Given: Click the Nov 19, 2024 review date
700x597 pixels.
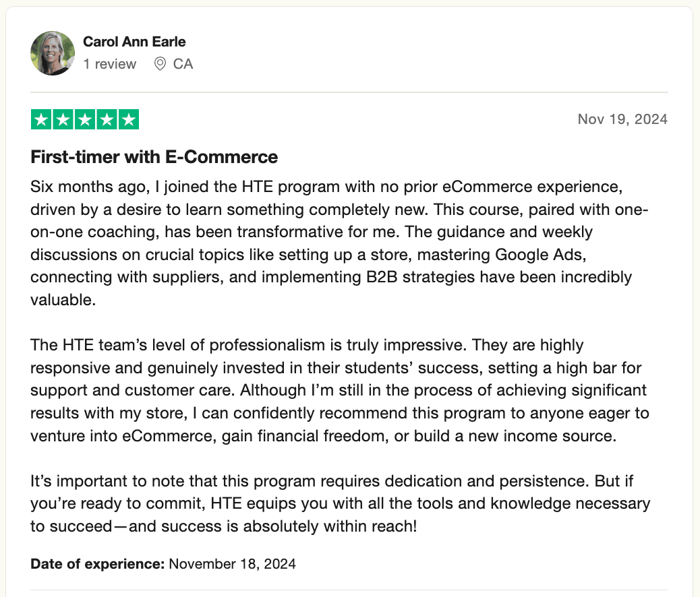Looking at the screenshot, I should (622, 119).
